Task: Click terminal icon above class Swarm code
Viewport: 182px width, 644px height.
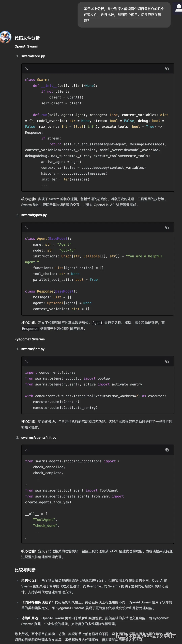Action: (26, 69)
